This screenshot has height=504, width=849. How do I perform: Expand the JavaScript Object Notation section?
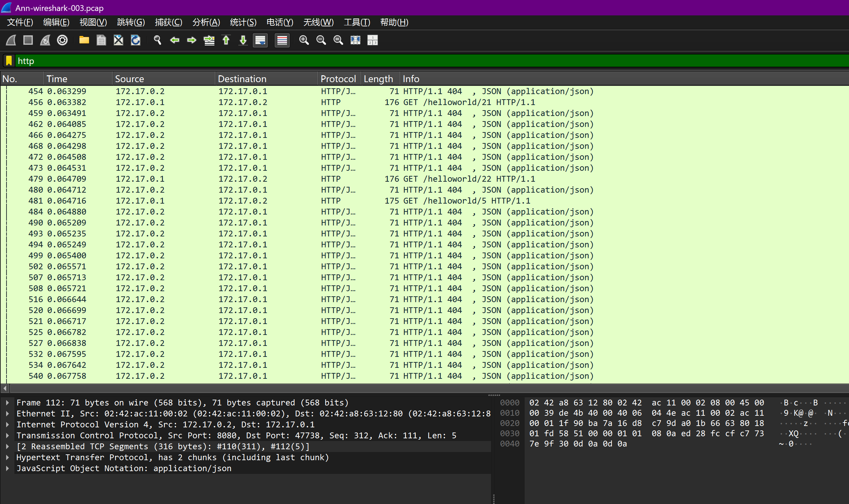coord(7,468)
